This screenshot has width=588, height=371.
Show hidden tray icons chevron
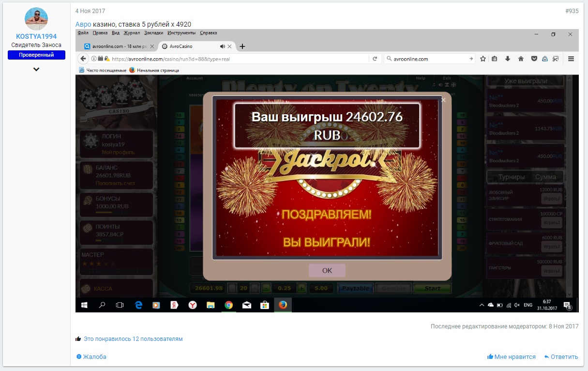tap(482, 305)
